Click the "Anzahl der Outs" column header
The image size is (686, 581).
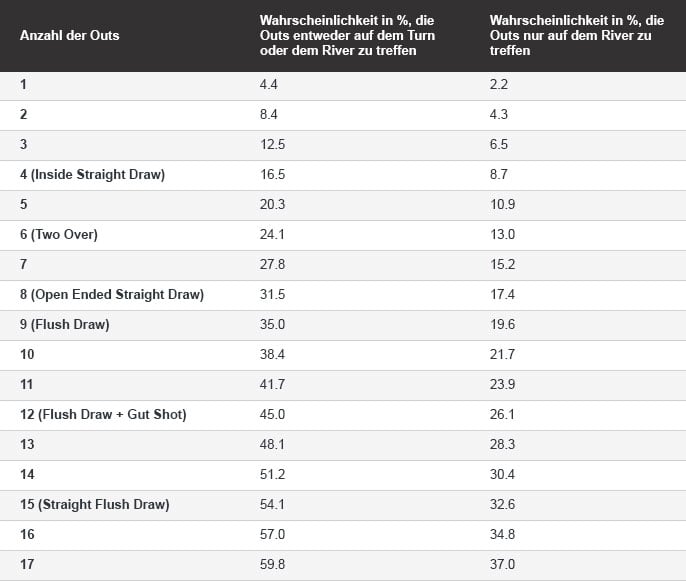pos(70,36)
